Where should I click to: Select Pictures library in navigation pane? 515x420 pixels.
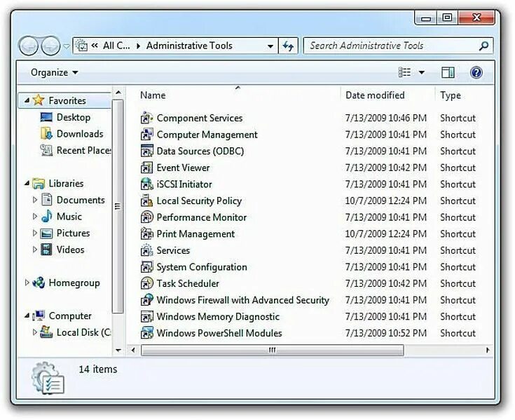click(x=73, y=233)
